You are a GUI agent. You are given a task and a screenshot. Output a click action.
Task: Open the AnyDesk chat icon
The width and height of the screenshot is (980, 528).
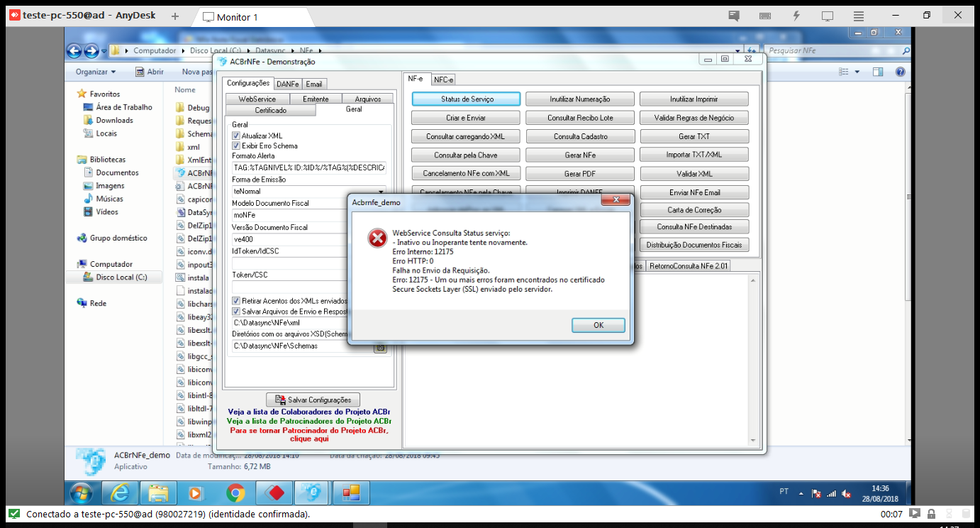coord(734,16)
